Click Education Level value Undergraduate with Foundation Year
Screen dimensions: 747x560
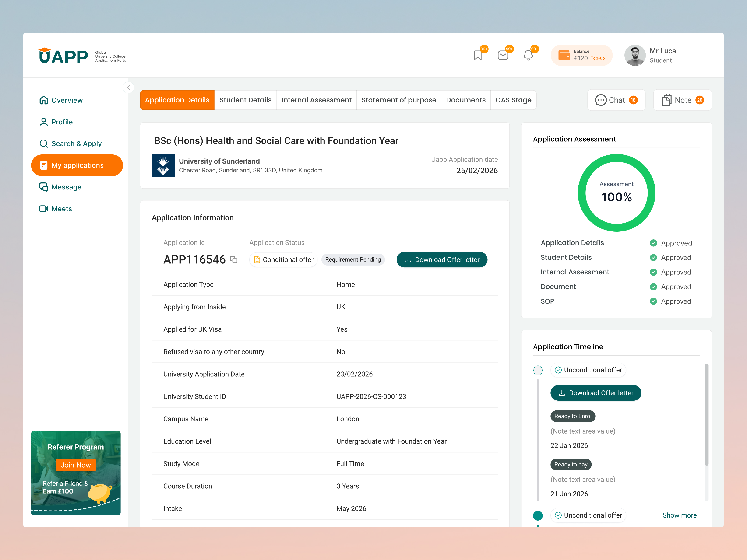coord(391,441)
